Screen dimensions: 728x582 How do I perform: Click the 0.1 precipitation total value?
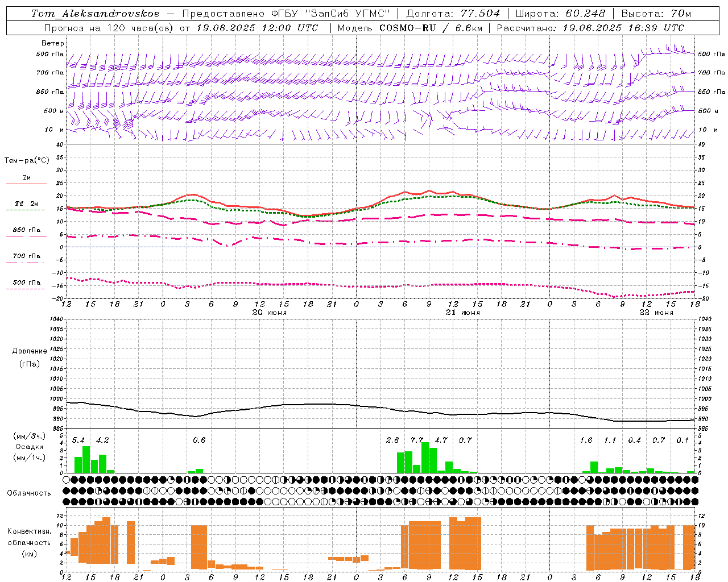pos(682,440)
